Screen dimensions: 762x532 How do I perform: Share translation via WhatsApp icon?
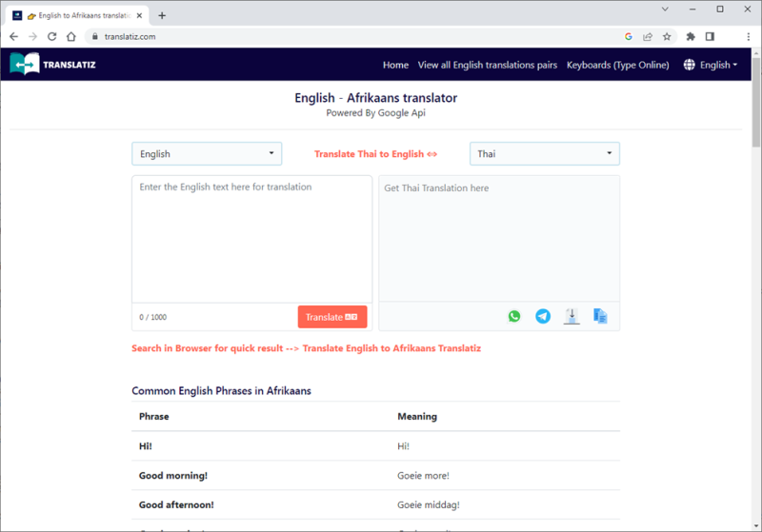(514, 316)
